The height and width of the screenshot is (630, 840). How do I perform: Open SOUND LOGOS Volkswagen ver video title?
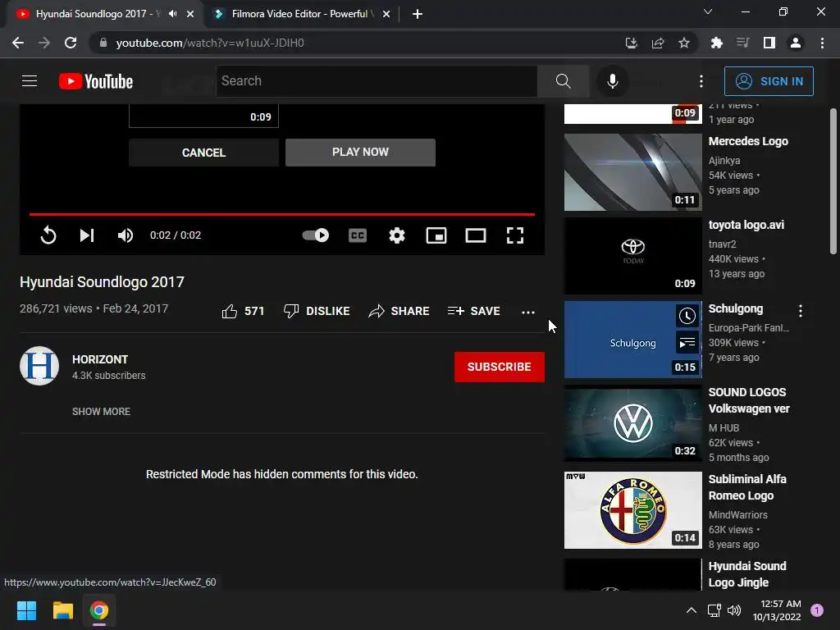point(749,400)
